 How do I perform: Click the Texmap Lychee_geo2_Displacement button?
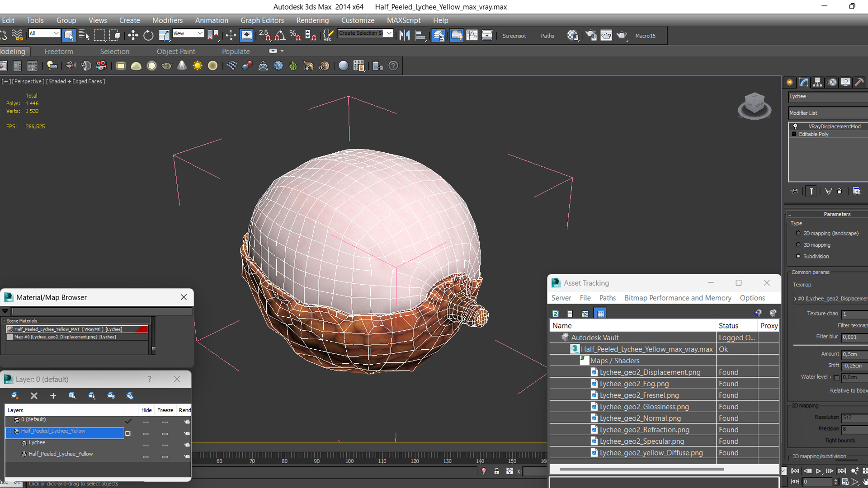point(830,298)
